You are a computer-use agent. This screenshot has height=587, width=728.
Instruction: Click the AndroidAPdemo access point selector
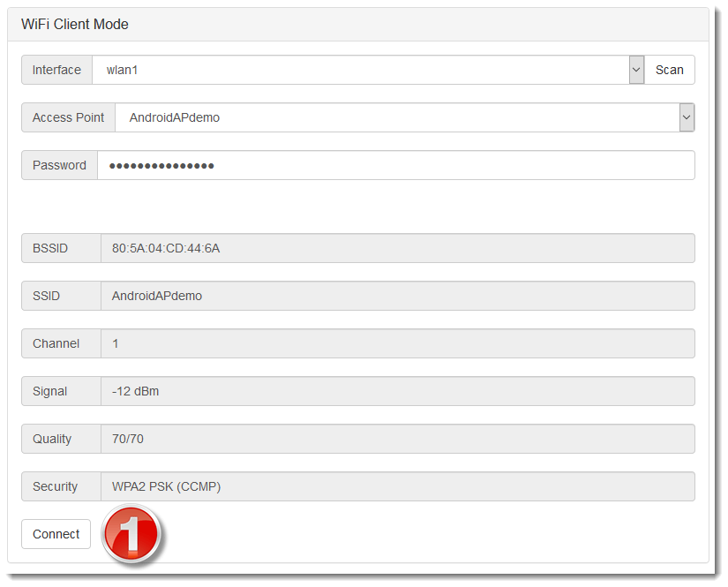tap(396, 117)
